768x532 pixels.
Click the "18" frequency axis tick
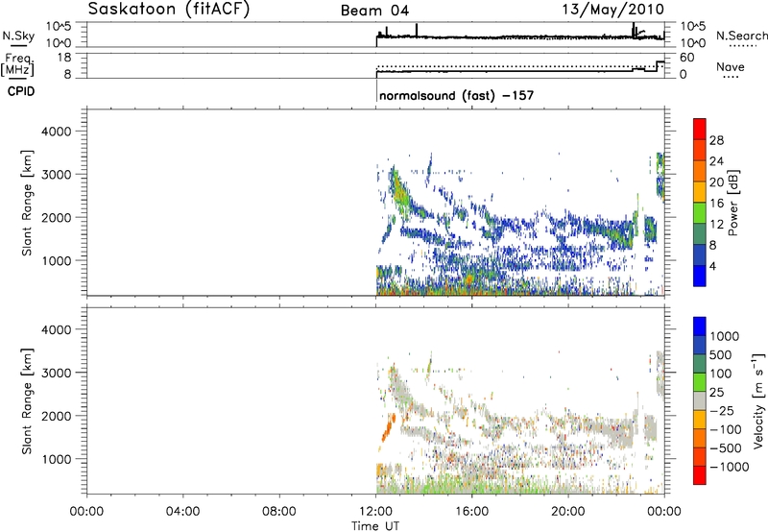[x=63, y=58]
